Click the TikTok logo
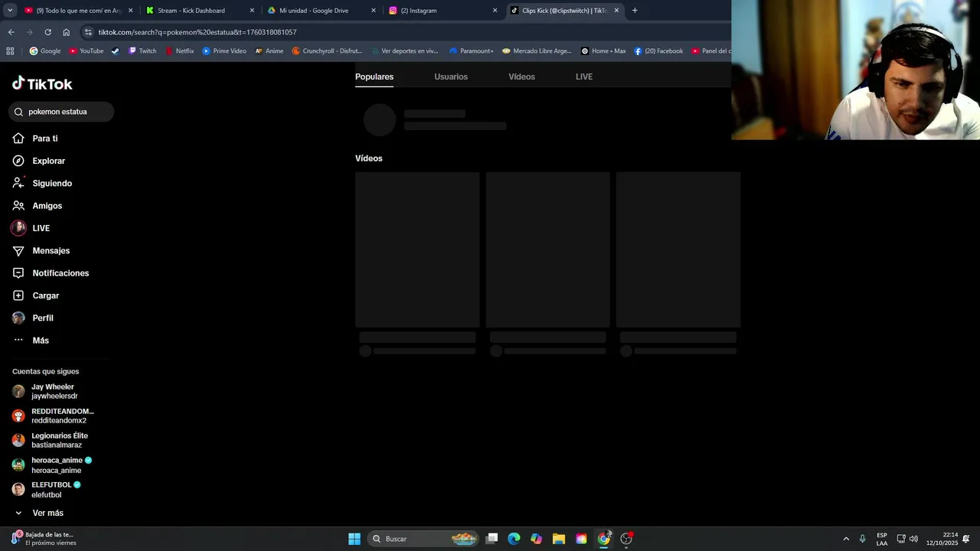Screen dimensions: 980x551 42,83
